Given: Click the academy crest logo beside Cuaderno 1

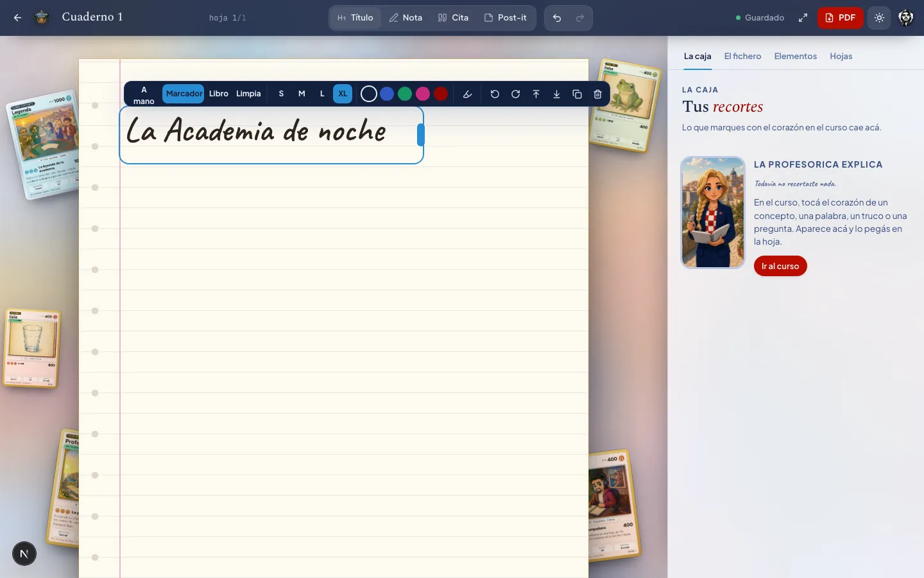Looking at the screenshot, I should pyautogui.click(x=42, y=17).
